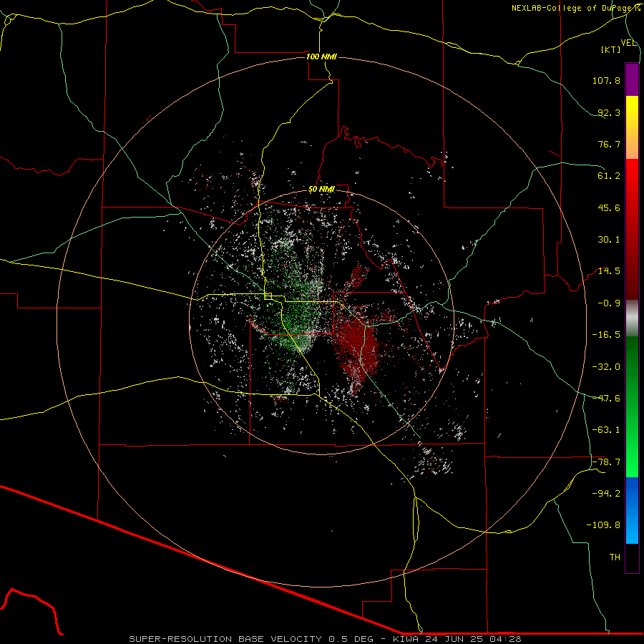The width and height of the screenshot is (644, 644).
Task: Click the 107.8 velocity scale value
Action: tap(606, 80)
